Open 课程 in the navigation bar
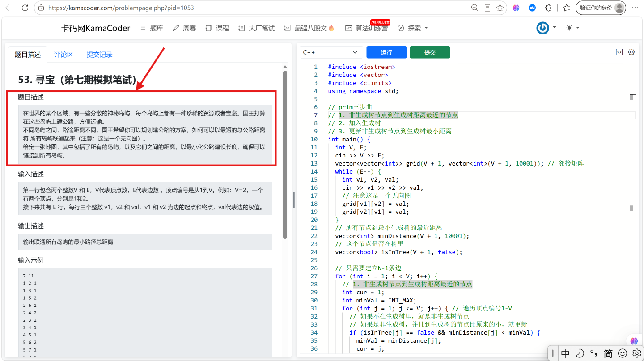This screenshot has width=644, height=361. (217, 28)
